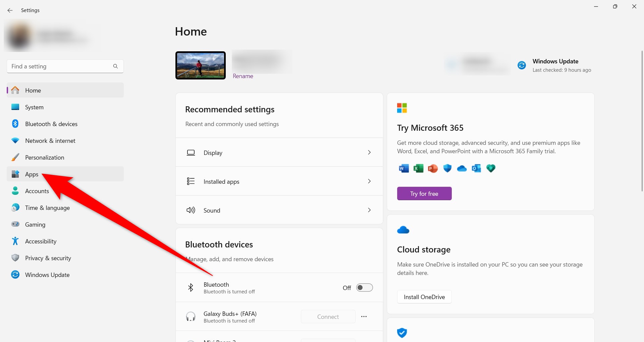Click the blurred user profile picture

[18, 36]
